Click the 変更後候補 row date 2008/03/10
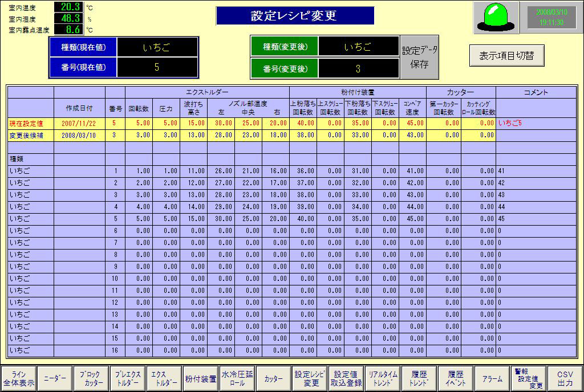 (79, 136)
